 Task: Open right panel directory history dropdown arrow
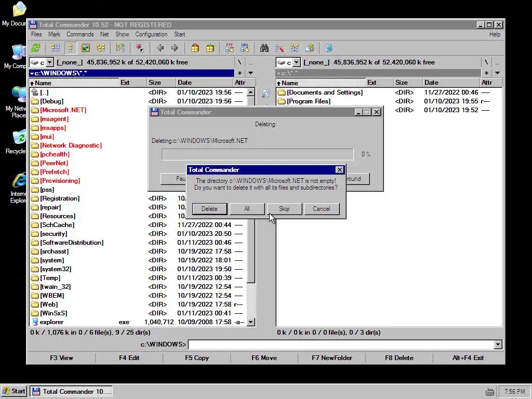(x=497, y=73)
